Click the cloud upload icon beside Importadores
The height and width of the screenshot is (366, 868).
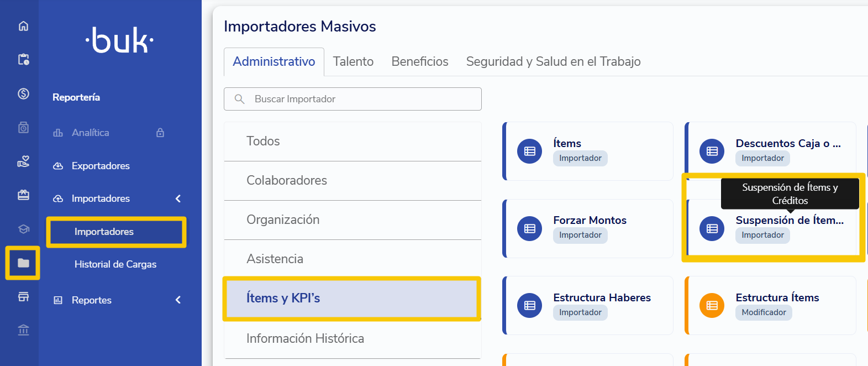(58, 198)
